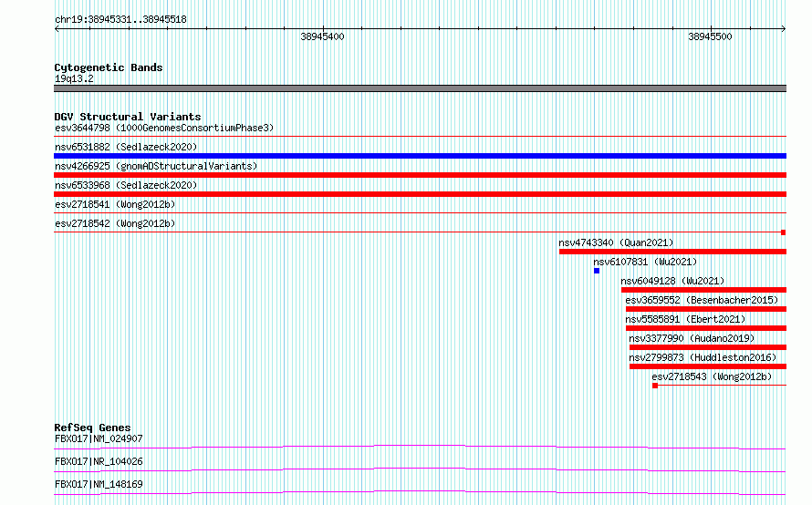Select the small red esv2718543 start block
Screen dimensions: 812x505
pyautogui.click(x=655, y=386)
